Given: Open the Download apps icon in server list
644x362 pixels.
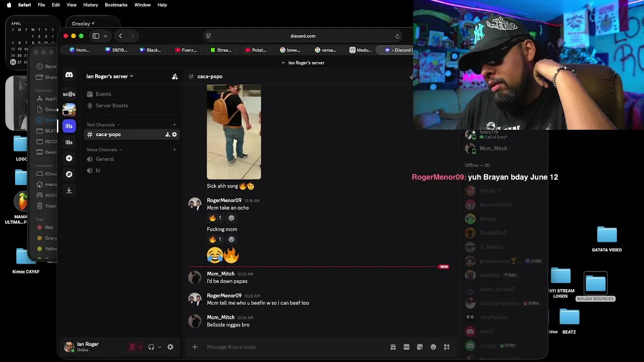Looking at the screenshot, I should pos(69,191).
